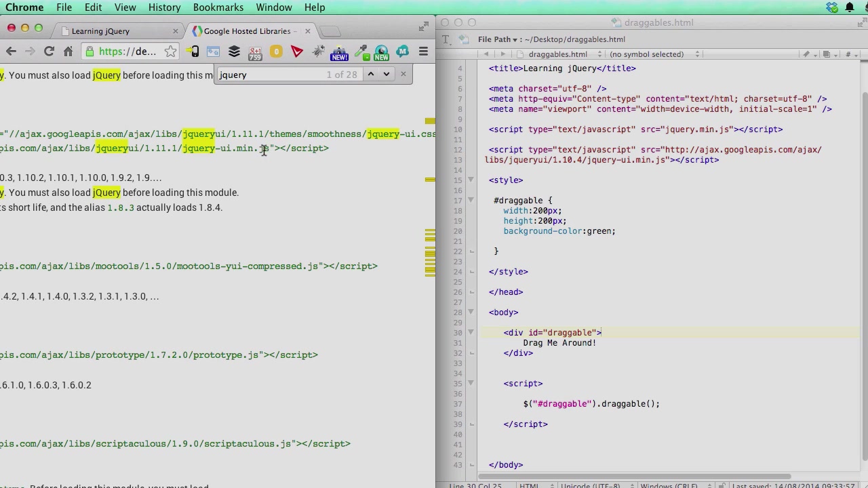Open Chrome's hamburger settings menu
868x488 pixels.
[423, 52]
